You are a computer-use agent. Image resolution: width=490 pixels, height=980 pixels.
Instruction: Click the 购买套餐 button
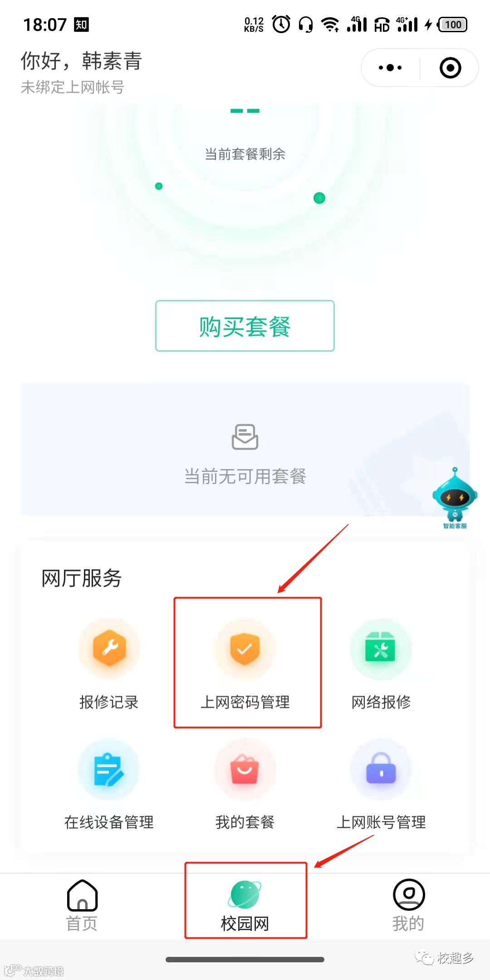click(245, 326)
